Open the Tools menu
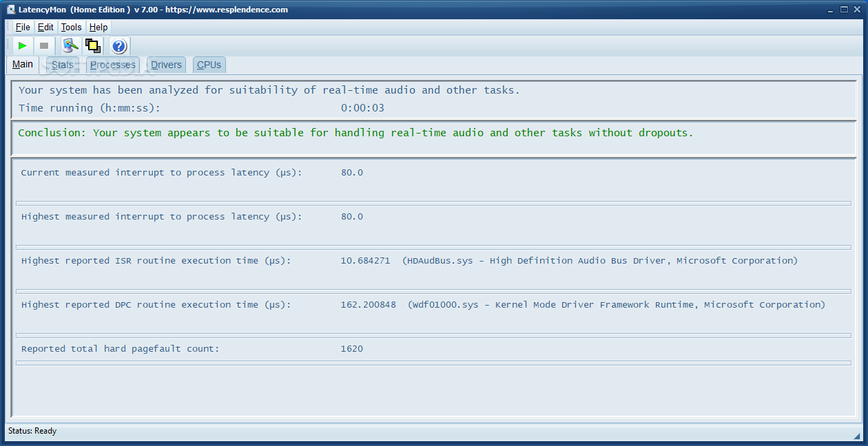Screen dimensions: 868x446 point(71,27)
